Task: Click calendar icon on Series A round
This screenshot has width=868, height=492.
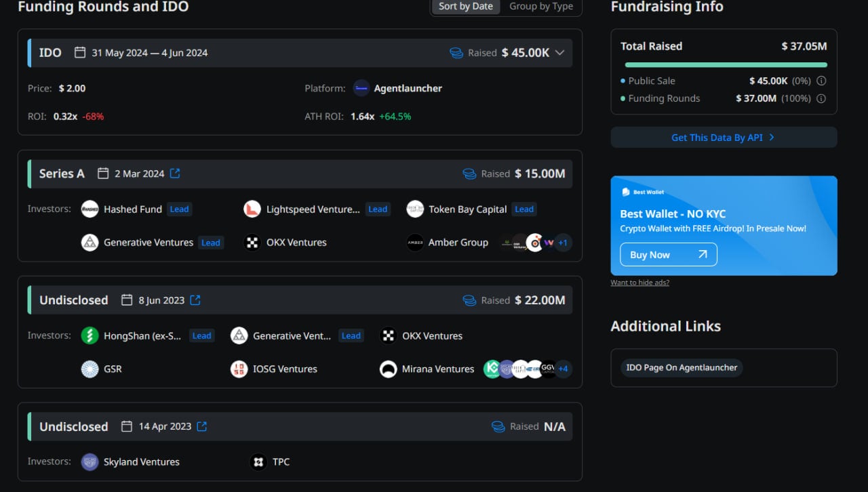Action: (x=103, y=173)
